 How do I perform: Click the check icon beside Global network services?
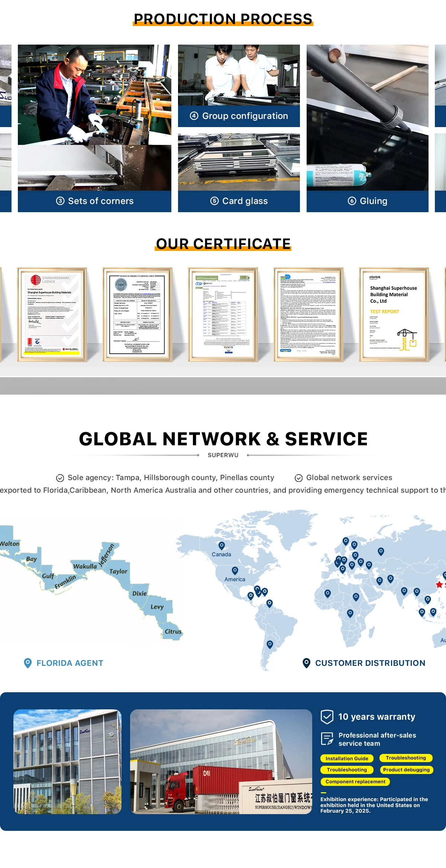point(298,478)
